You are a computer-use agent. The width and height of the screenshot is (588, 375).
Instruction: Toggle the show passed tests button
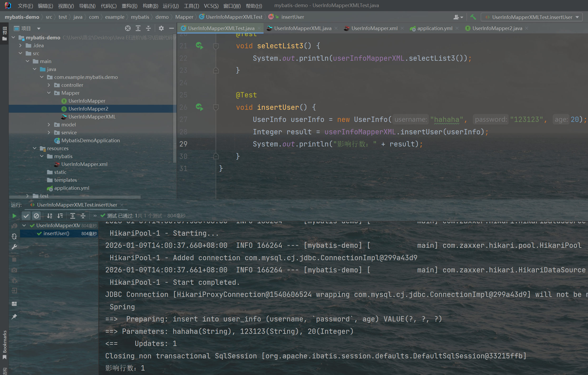click(x=26, y=216)
